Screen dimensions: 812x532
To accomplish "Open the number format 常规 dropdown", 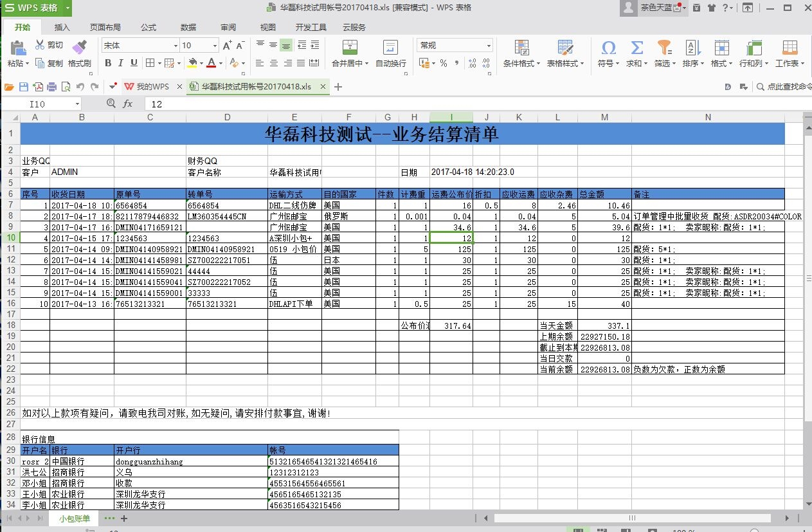I will click(489, 46).
